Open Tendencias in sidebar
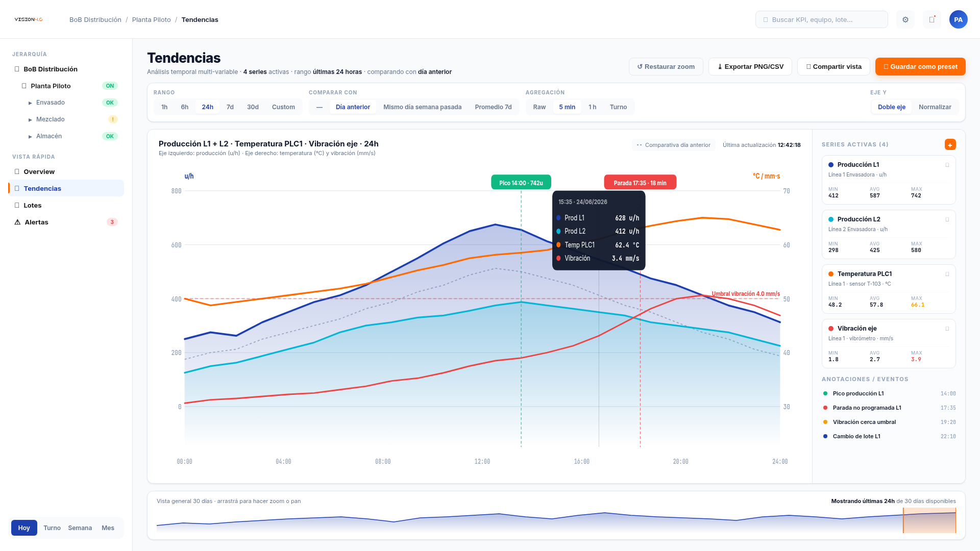980x551 pixels. [66, 188]
